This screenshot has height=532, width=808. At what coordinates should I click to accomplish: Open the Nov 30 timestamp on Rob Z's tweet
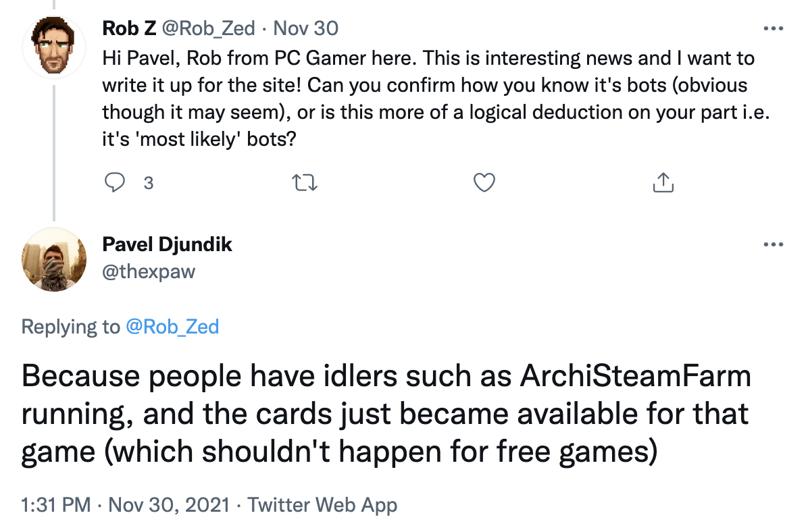pos(307,28)
